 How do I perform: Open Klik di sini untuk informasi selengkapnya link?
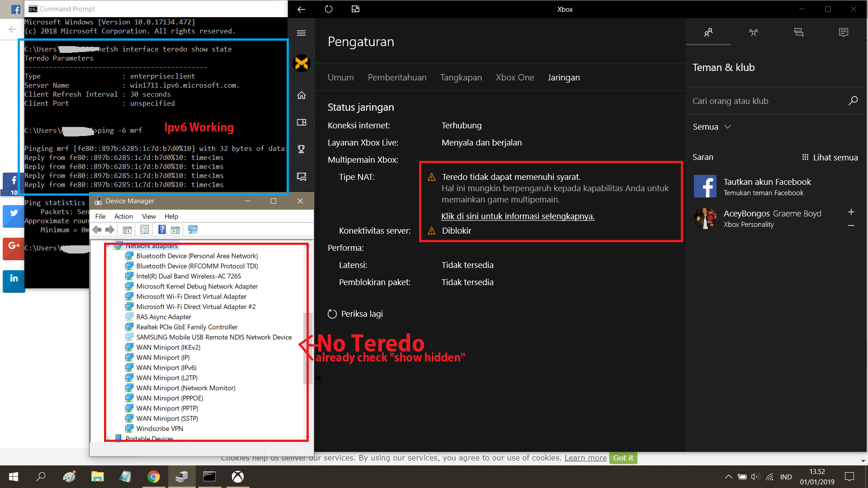(518, 216)
